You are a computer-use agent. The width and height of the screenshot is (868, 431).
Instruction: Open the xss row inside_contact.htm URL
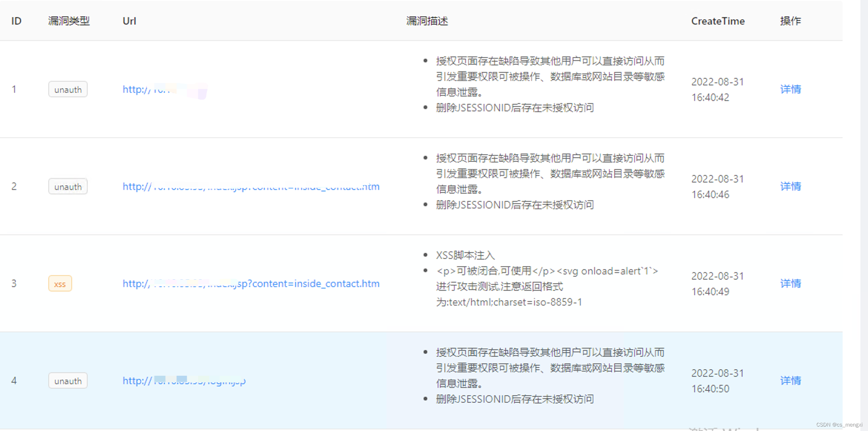[x=251, y=284]
